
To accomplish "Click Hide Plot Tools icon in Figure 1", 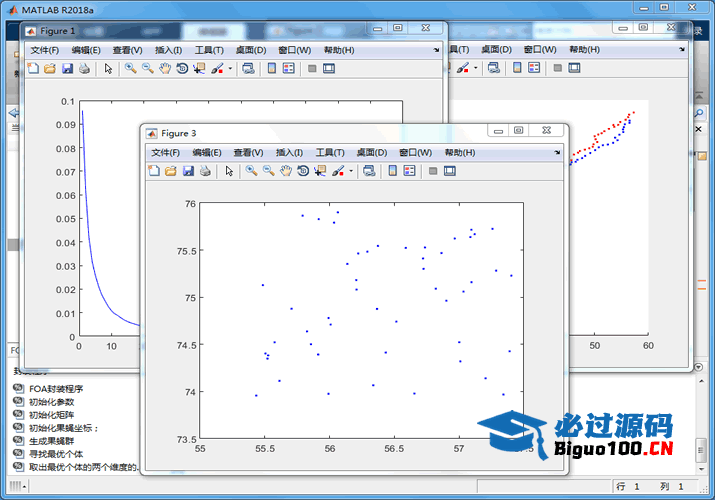I will (312, 68).
